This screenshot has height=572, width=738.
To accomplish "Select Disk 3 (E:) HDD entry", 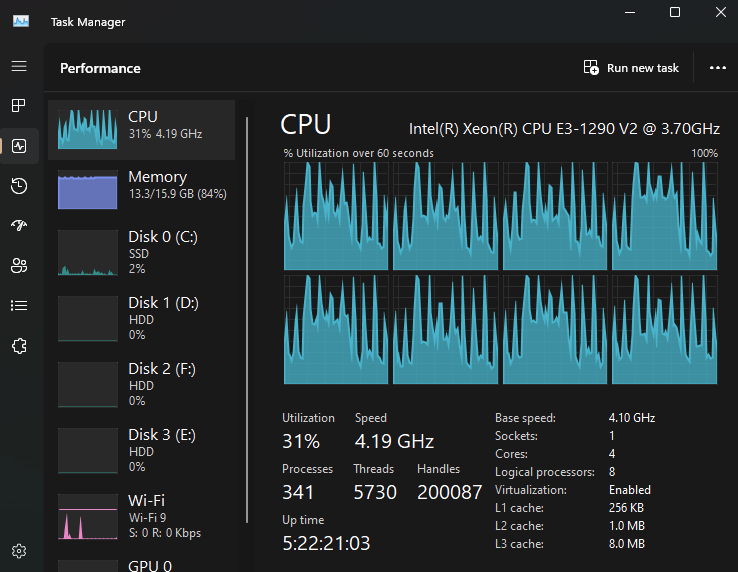I will (x=141, y=450).
